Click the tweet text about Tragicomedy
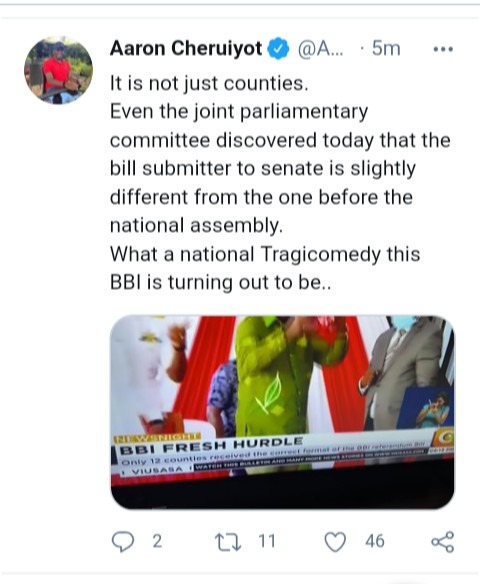Screen dimensions: 480x584 [x=265, y=268]
